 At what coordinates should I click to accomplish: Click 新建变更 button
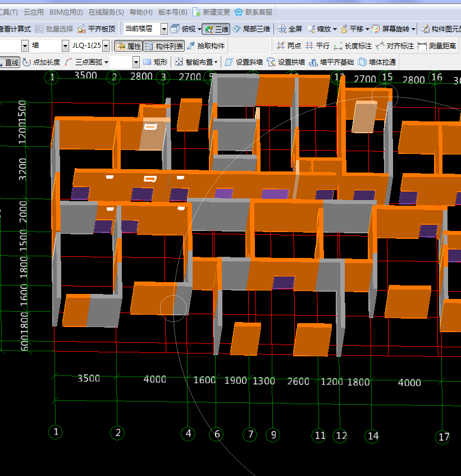211,12
